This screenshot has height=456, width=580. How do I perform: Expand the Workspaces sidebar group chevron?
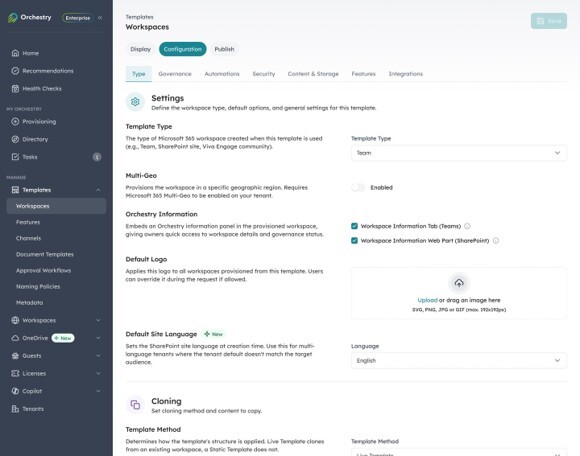click(98, 320)
